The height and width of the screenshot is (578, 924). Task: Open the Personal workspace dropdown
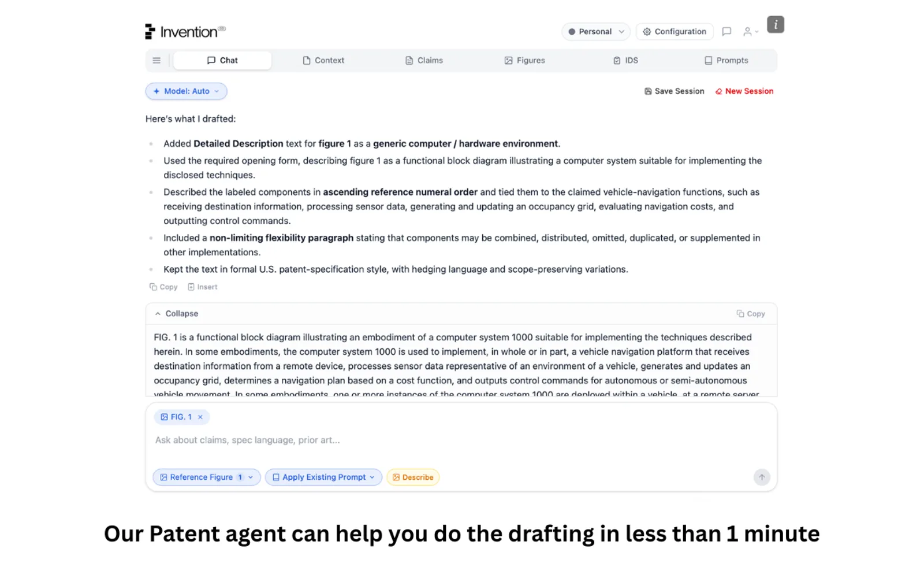click(x=596, y=32)
